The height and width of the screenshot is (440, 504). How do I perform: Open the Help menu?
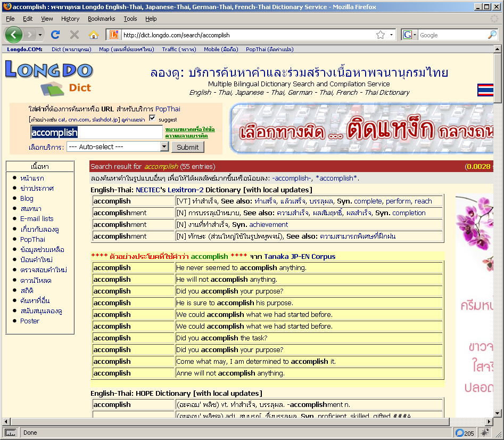(x=151, y=19)
